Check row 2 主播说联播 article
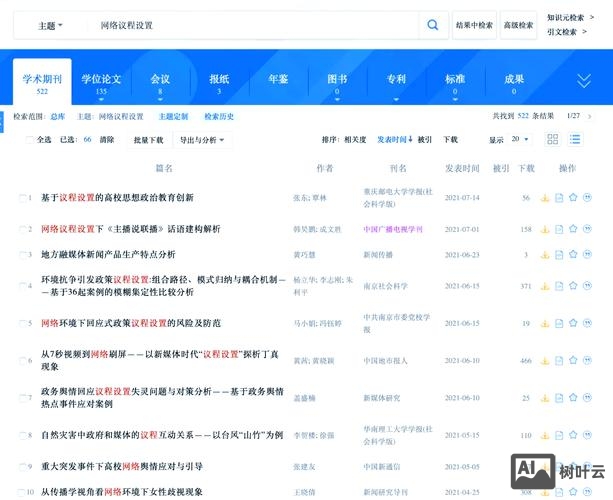This screenshot has height=500, width=613. [23, 229]
